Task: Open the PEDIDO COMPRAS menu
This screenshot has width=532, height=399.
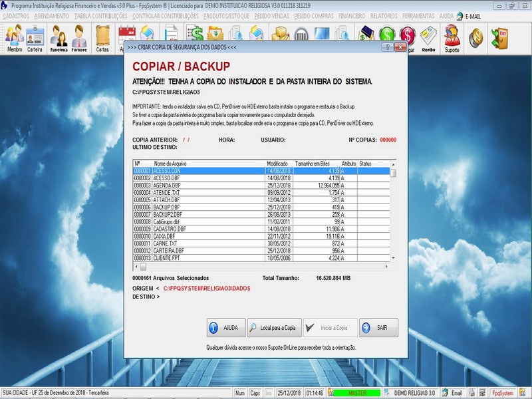Action: coord(314,16)
